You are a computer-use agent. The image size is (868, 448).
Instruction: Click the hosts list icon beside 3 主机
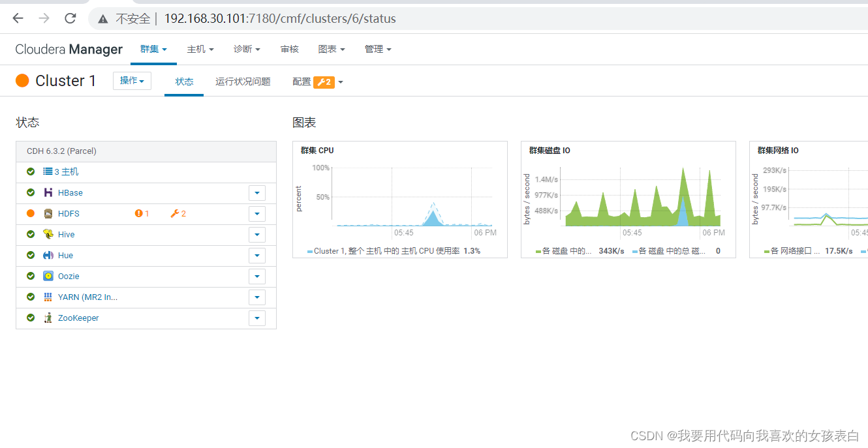coord(48,172)
